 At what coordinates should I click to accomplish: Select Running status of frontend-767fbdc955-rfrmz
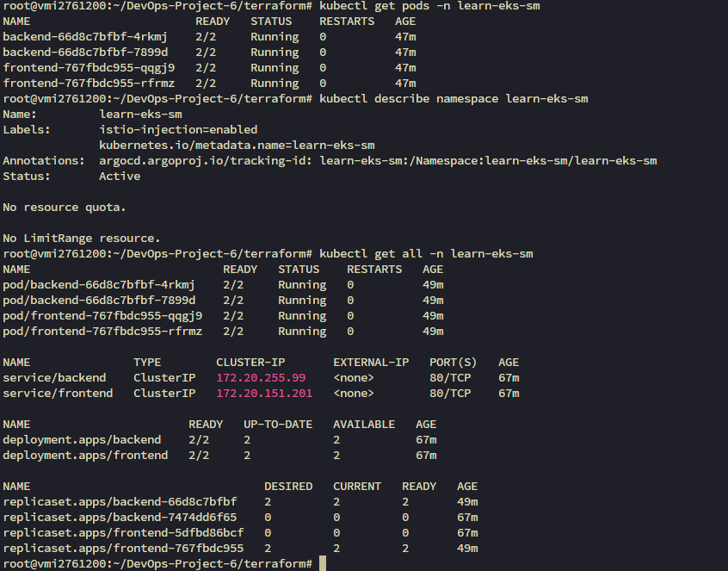point(274,83)
